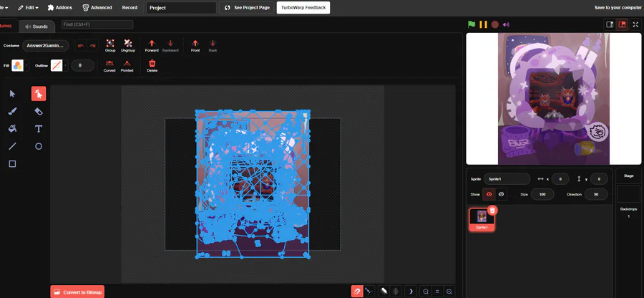
Task: Edit the sprite name field
Action: click(x=507, y=179)
